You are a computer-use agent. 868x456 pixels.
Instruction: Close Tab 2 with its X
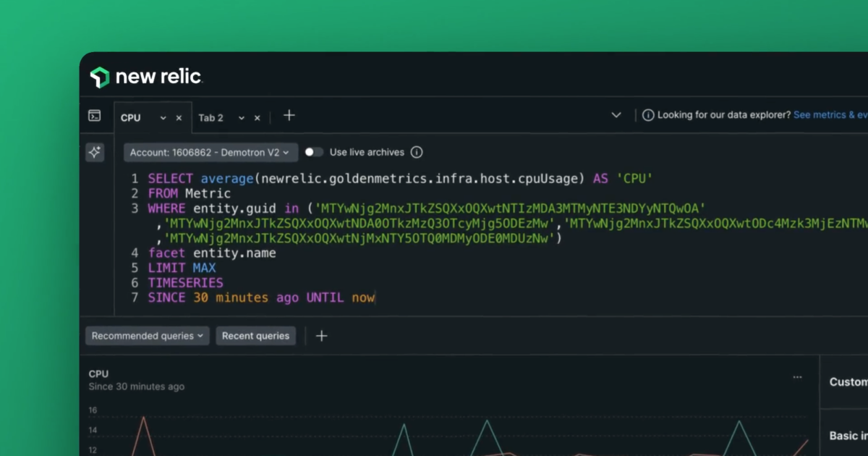click(x=257, y=117)
